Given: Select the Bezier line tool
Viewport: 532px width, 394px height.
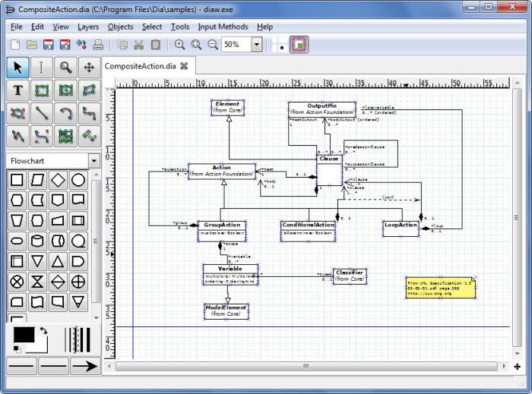Looking at the screenshot, I should pos(42,136).
